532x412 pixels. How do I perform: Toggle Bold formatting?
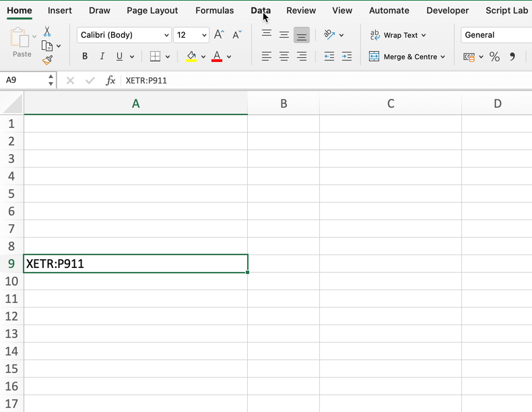85,57
